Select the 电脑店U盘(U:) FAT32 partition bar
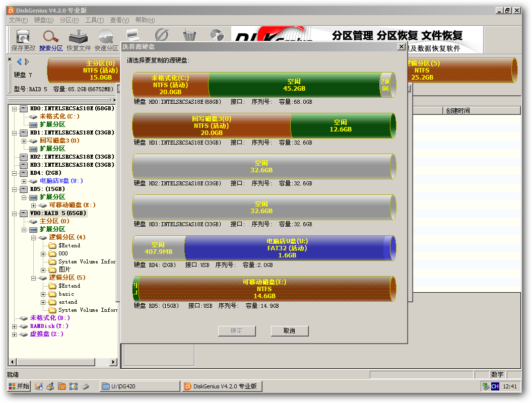 (287, 248)
